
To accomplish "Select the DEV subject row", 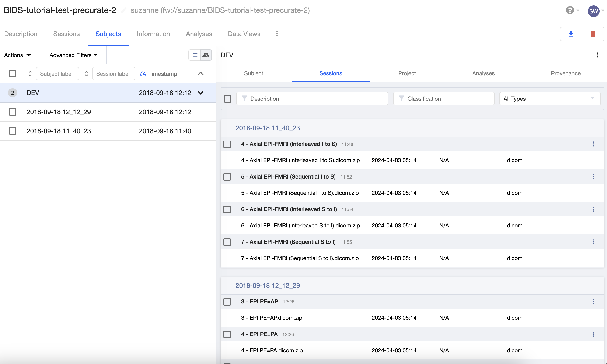I will pyautogui.click(x=108, y=93).
